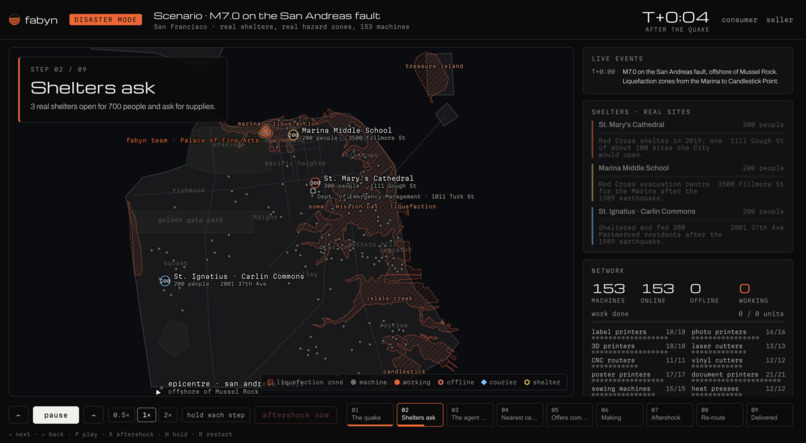The width and height of the screenshot is (806, 443).
Task: Jump to step 06 Making
Action: click(619, 414)
